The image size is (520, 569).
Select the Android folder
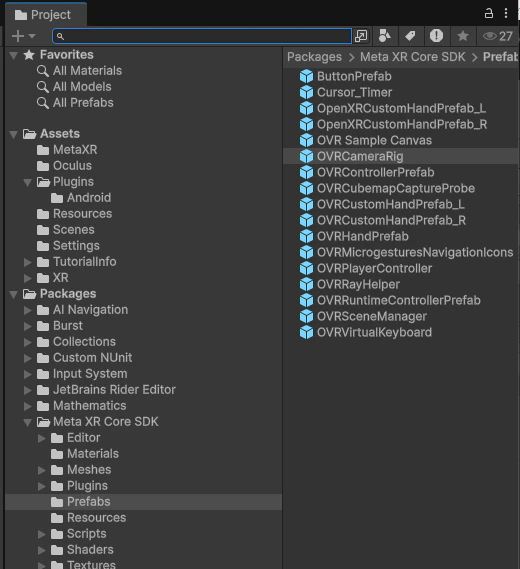81,197
